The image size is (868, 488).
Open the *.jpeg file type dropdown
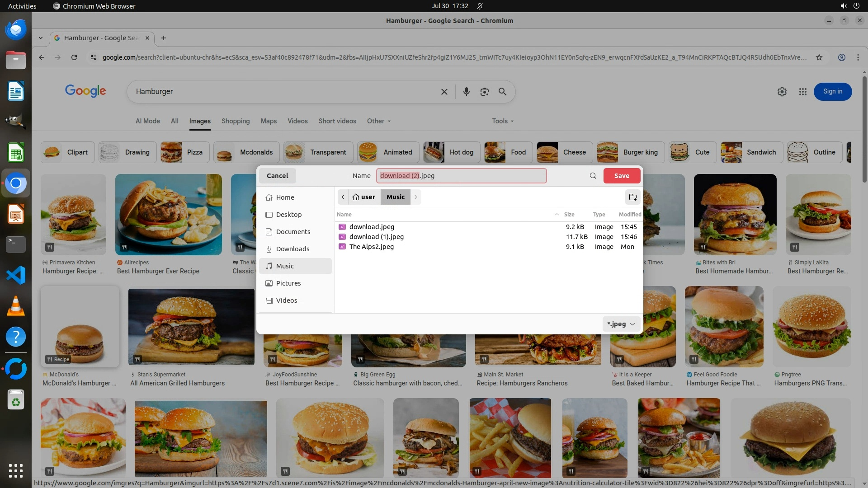[x=621, y=324]
